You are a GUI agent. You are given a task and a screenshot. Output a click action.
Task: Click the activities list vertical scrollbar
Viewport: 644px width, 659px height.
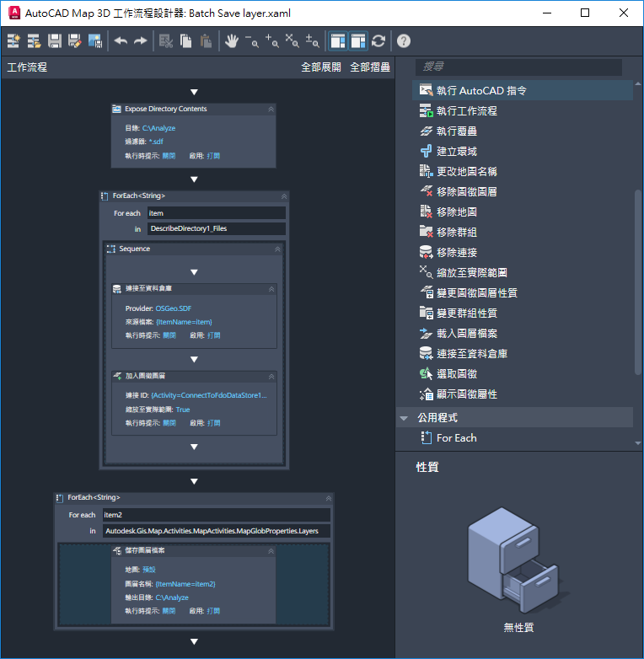pyautogui.click(x=638, y=281)
